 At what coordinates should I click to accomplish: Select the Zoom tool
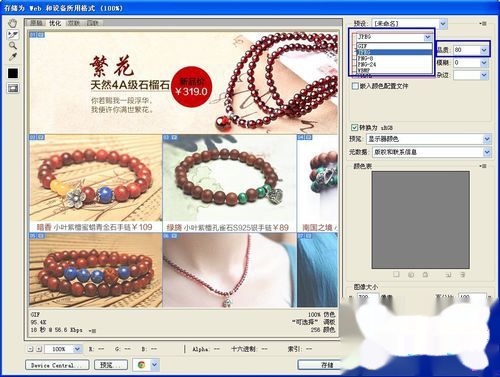pyautogui.click(x=13, y=45)
